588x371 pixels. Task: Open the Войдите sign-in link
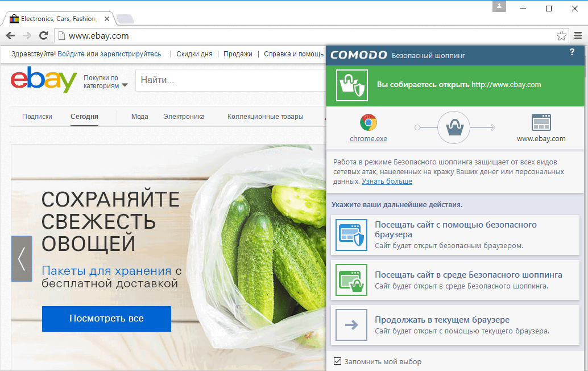pyautogui.click(x=71, y=54)
